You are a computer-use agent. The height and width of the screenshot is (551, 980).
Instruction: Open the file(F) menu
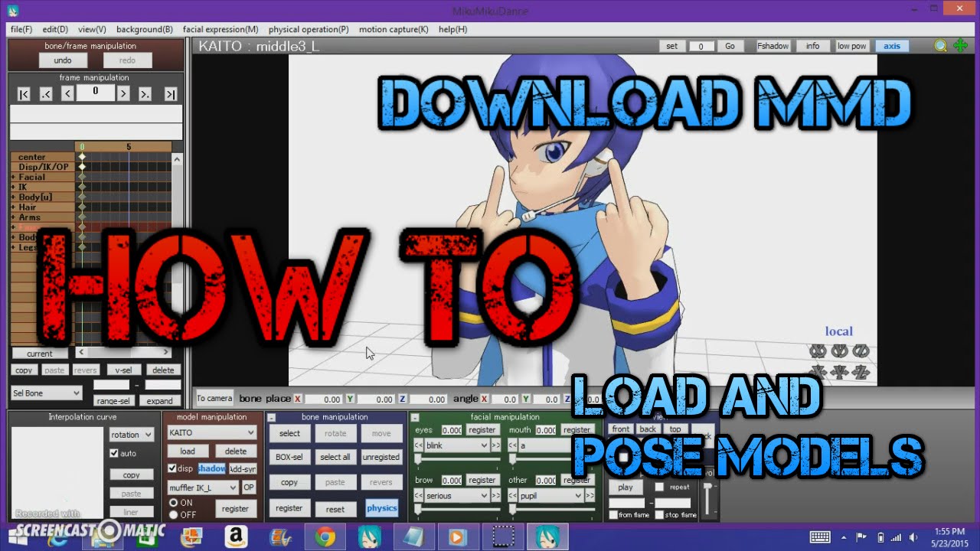tap(21, 29)
